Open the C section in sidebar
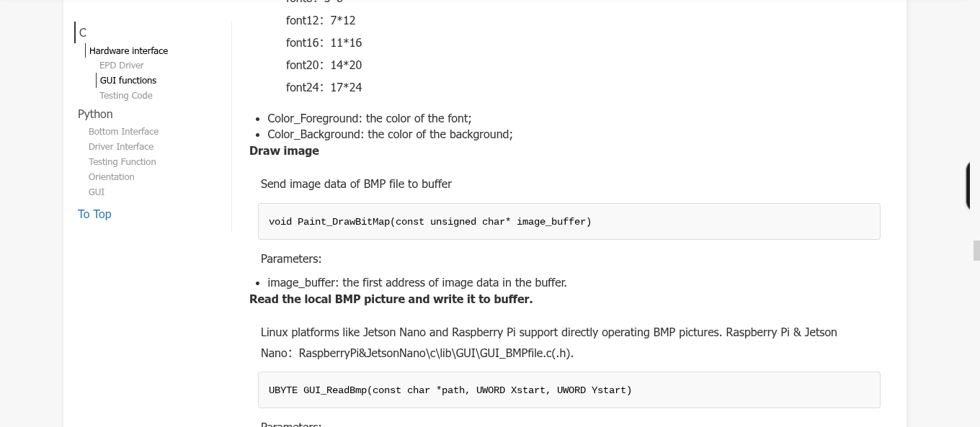This screenshot has width=980, height=427. (x=83, y=32)
